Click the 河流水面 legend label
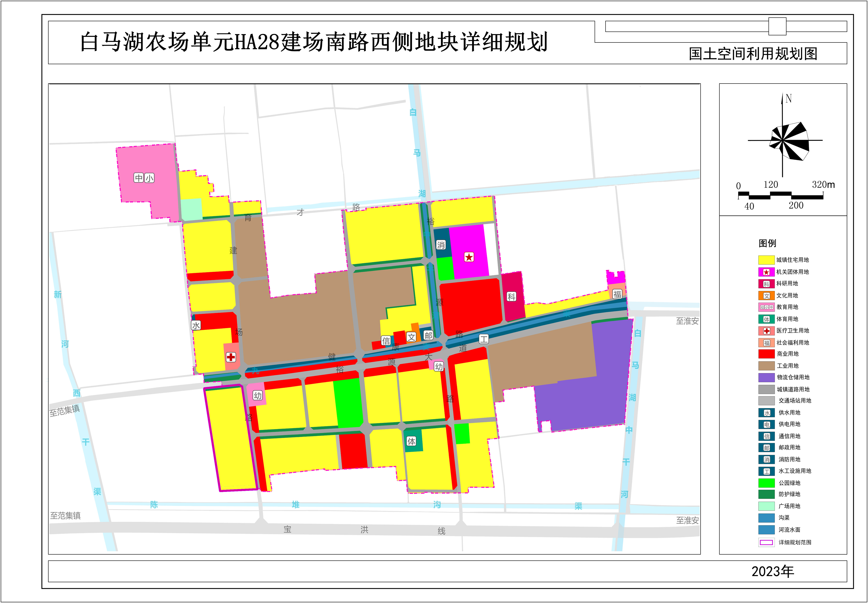 pyautogui.click(x=789, y=530)
